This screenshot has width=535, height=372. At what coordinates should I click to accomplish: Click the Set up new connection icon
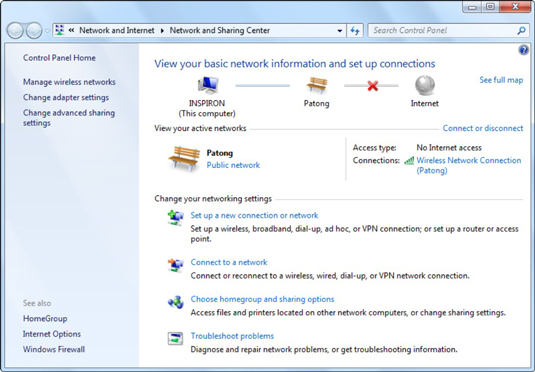coord(176,217)
